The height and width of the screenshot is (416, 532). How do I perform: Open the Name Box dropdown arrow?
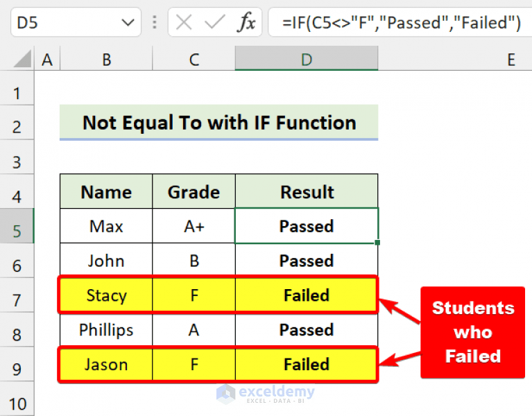(128, 23)
